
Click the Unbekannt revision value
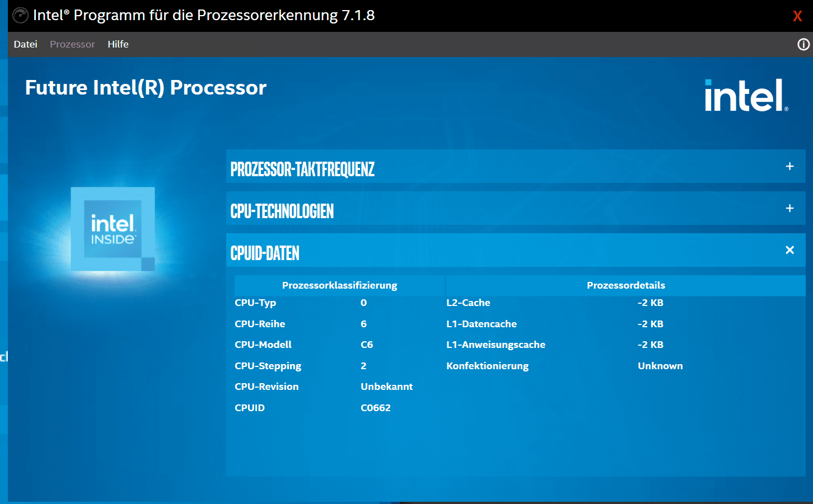tap(386, 387)
